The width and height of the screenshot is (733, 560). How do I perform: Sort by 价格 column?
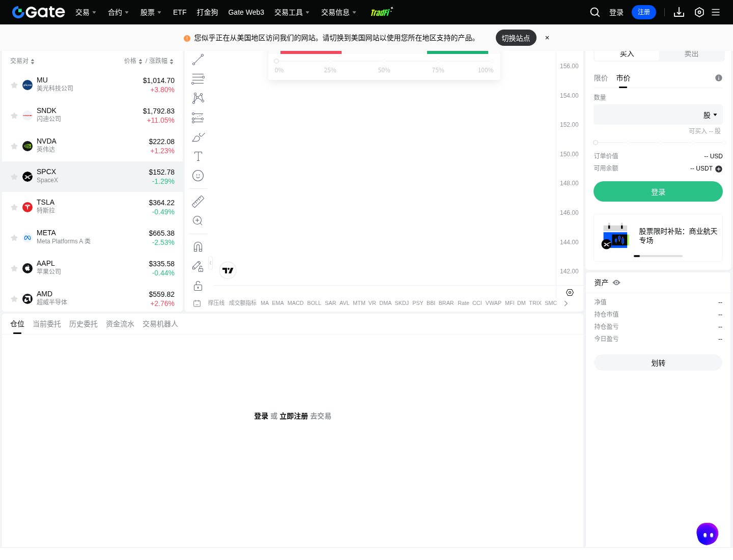[133, 61]
